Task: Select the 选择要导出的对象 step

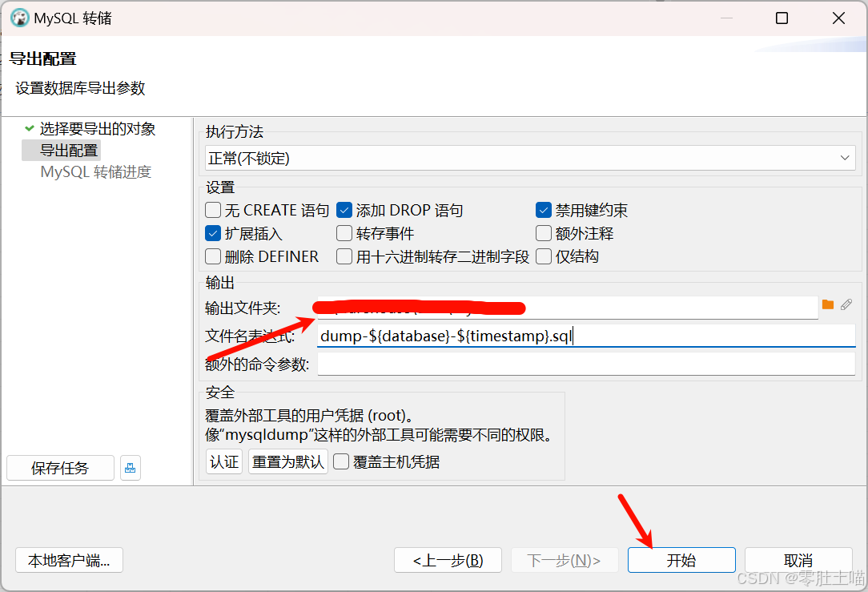Action: pos(98,129)
